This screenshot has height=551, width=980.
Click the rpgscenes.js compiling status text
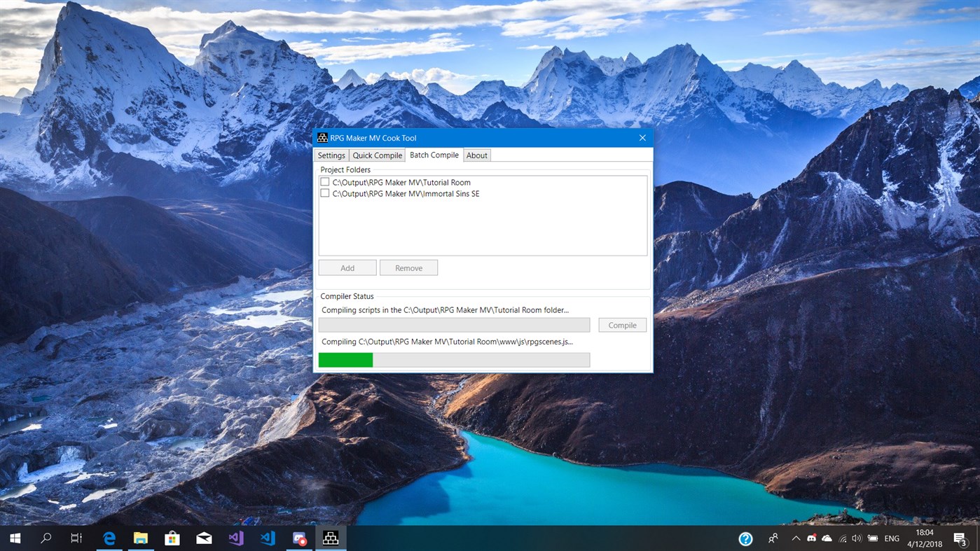click(x=447, y=342)
